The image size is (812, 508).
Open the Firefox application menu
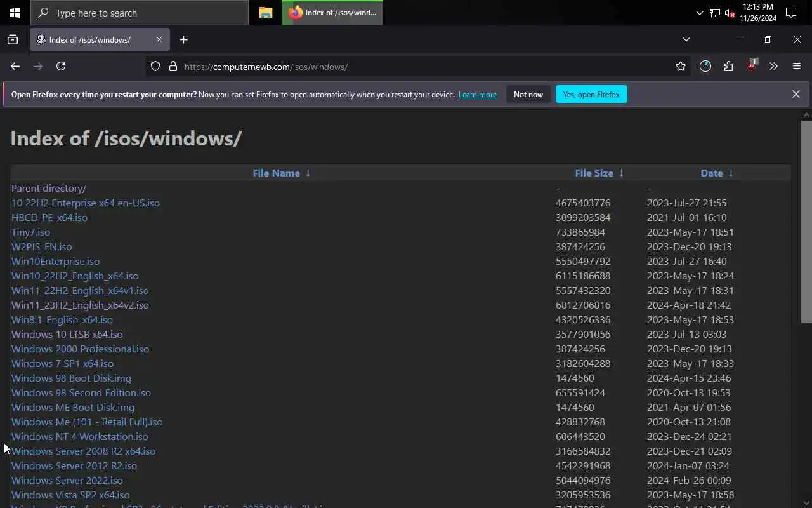tap(797, 66)
